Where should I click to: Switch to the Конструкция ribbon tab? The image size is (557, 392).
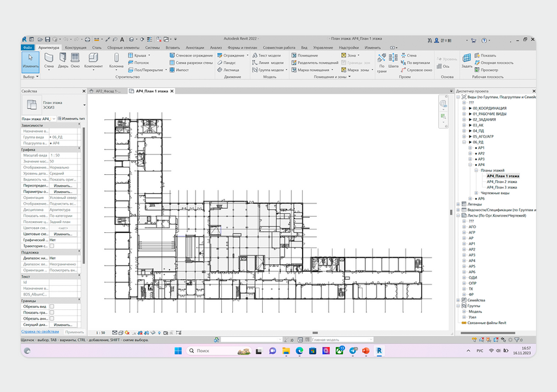tap(76, 47)
